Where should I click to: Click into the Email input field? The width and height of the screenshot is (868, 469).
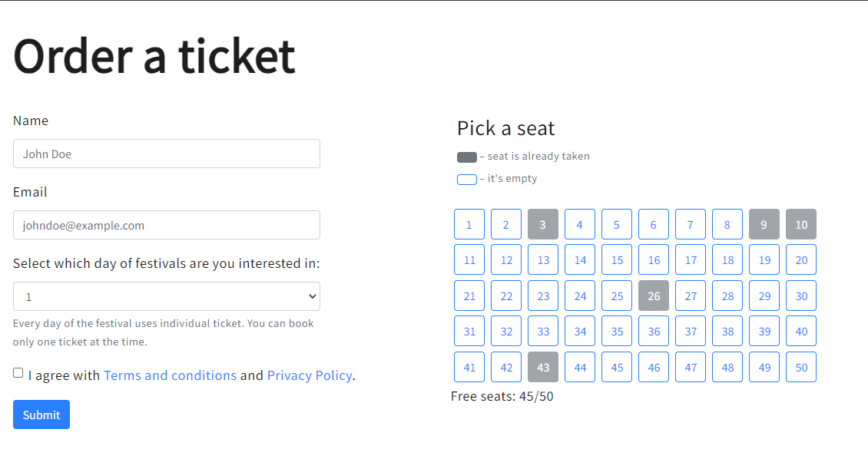(x=166, y=225)
